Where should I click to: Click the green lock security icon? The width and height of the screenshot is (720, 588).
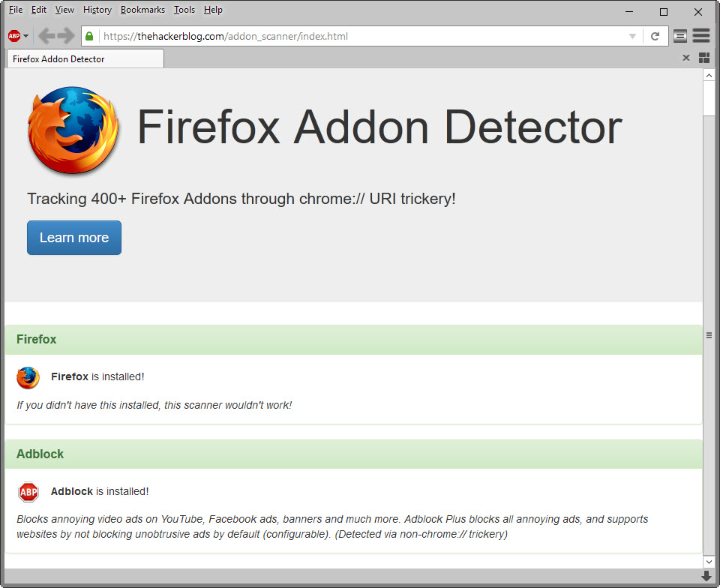tap(89, 36)
